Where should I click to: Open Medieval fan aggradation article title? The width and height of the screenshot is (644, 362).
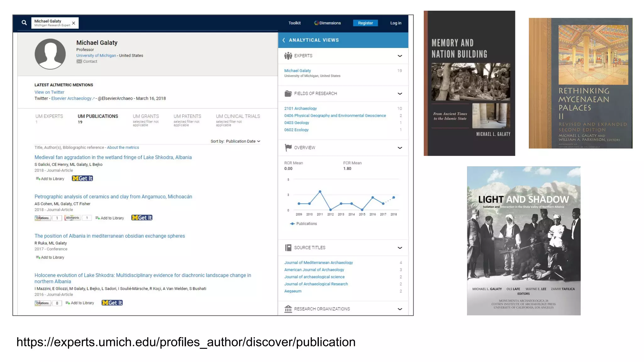pos(113,157)
